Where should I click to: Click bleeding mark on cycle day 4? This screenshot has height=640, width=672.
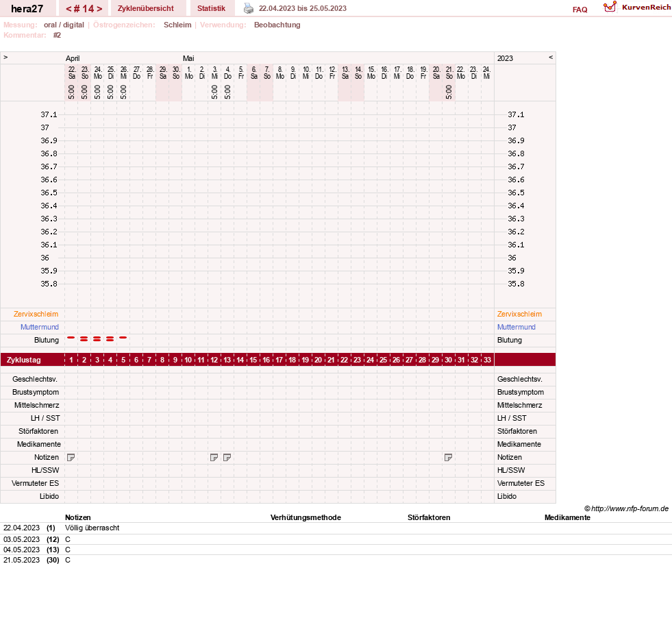[x=110, y=339]
